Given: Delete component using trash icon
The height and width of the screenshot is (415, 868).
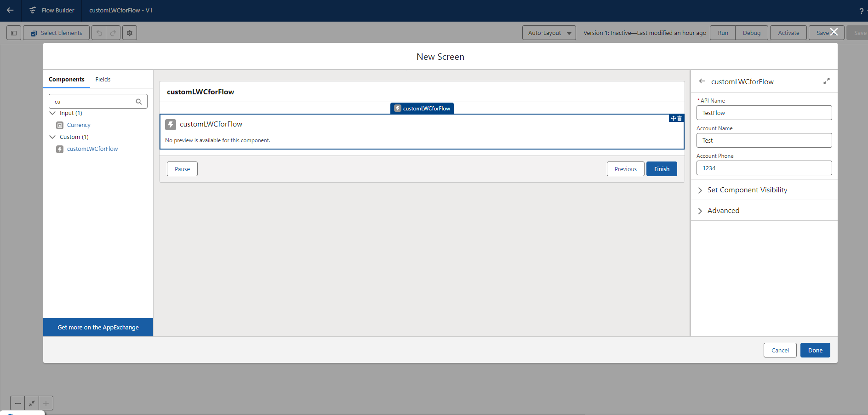Looking at the screenshot, I should [680, 118].
